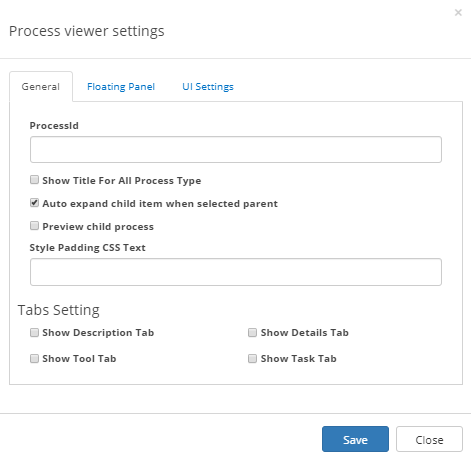Check Show Description Tab
This screenshot has width=471, height=462.
34,332
